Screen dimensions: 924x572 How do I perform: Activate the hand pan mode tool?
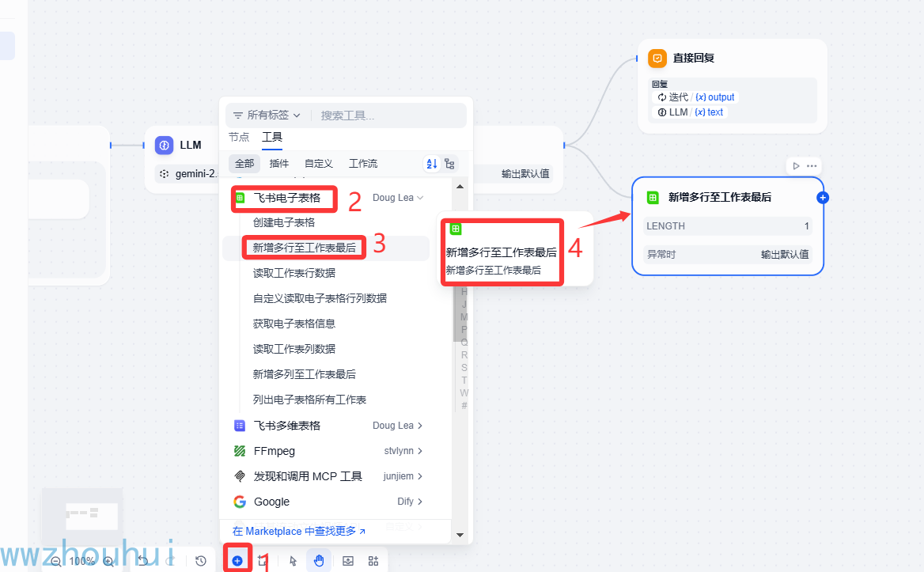click(319, 561)
